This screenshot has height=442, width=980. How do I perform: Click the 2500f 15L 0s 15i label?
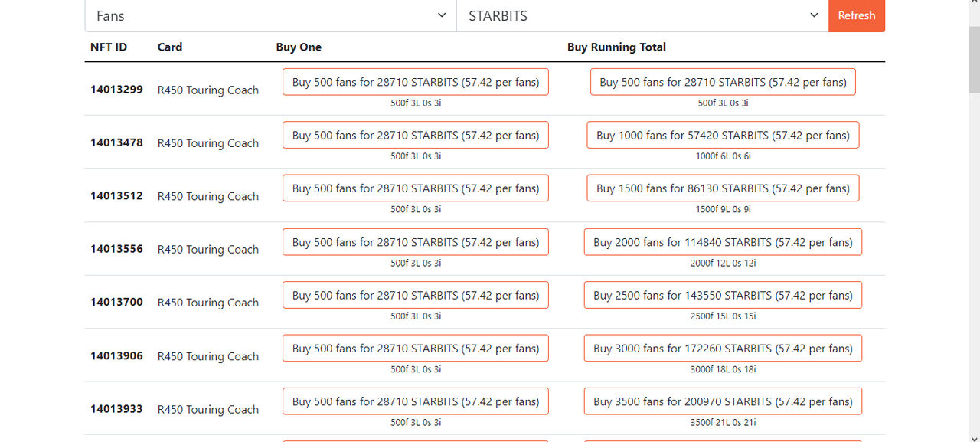click(x=723, y=316)
